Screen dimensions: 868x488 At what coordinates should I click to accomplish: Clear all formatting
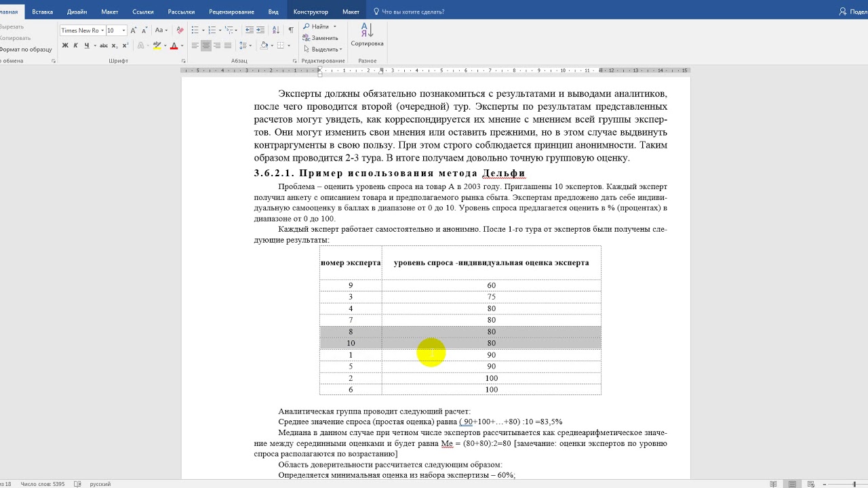click(180, 30)
